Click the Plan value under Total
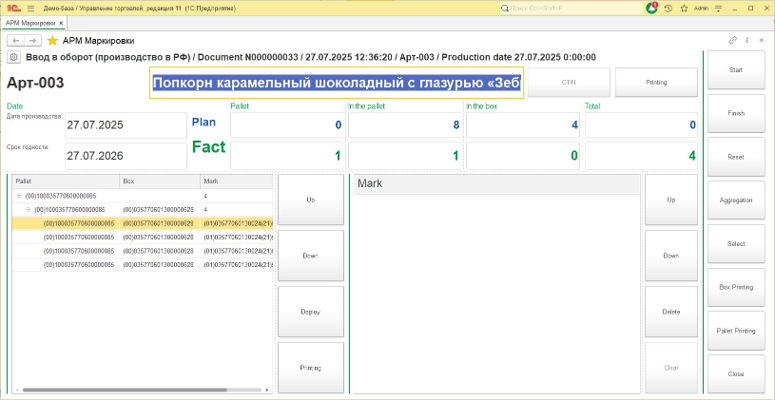 (641, 125)
